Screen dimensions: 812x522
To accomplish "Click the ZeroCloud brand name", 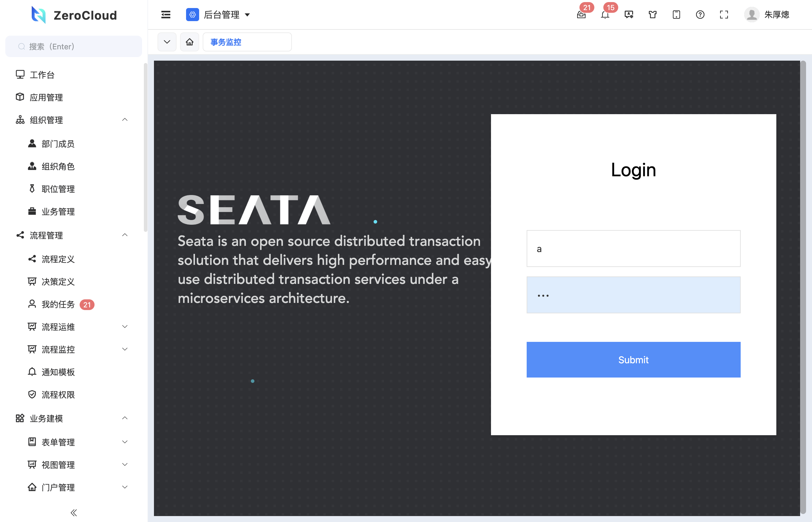I will 85,15.
